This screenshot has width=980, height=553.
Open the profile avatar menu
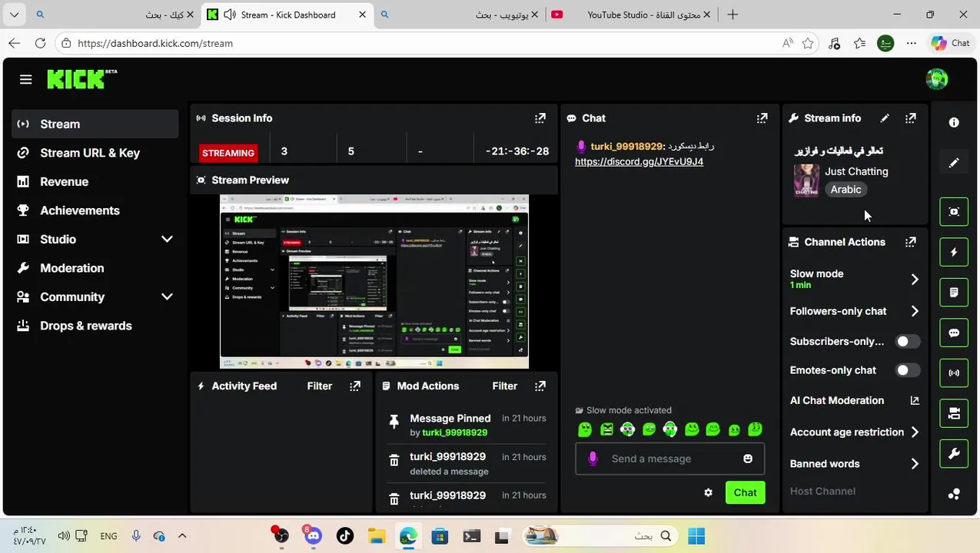point(937,78)
